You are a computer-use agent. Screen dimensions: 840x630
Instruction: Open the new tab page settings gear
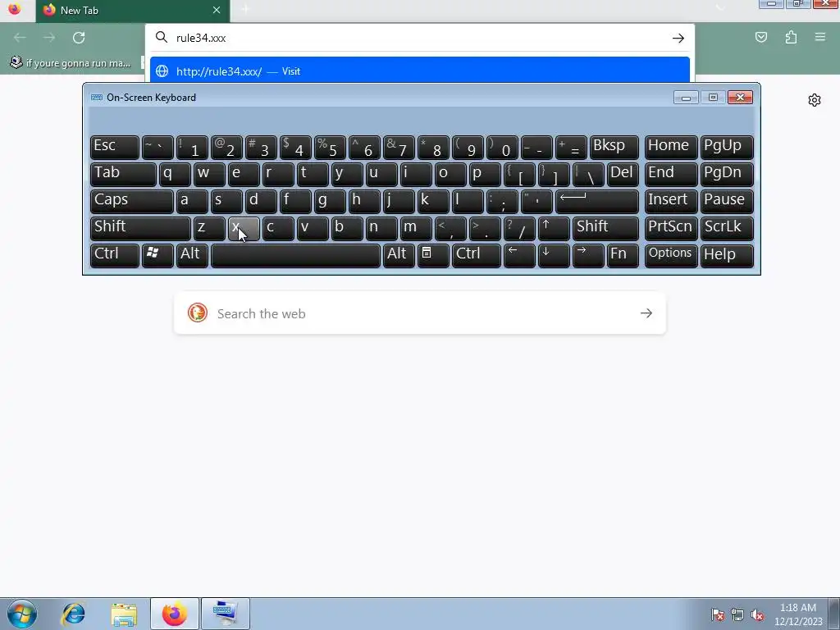815,100
